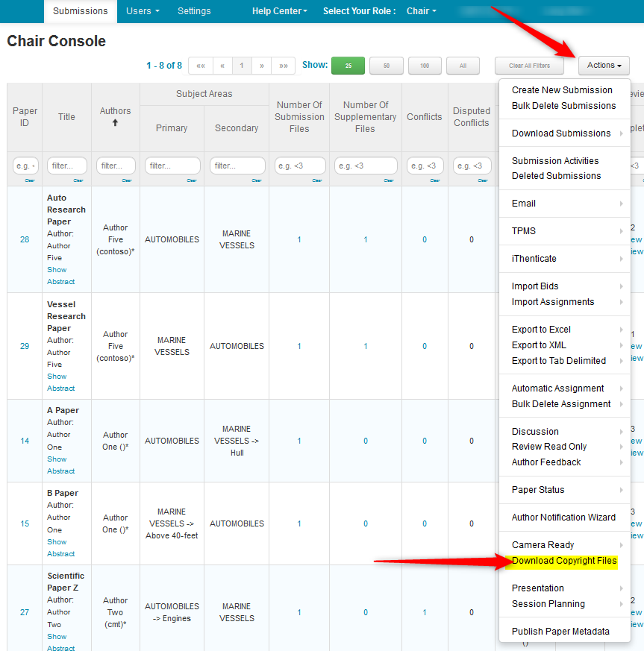
Task: Open the Users dropdown menu
Action: (x=143, y=11)
